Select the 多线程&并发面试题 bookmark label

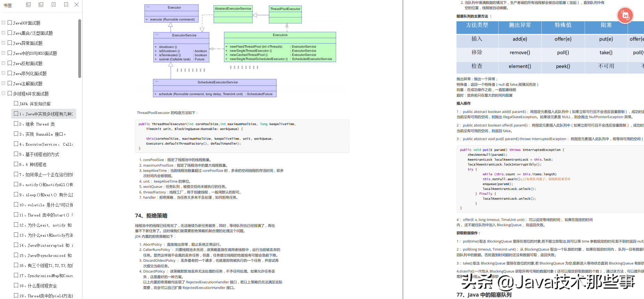pos(31,94)
